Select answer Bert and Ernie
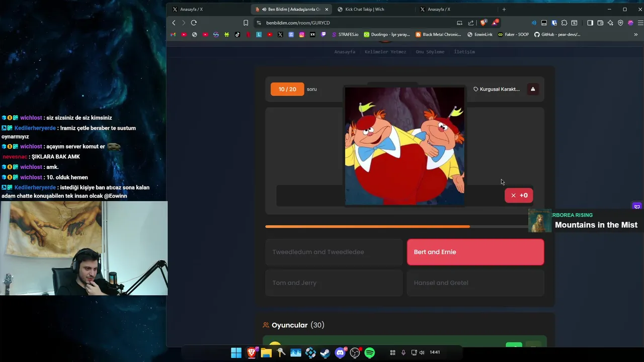Image resolution: width=644 pixels, height=362 pixels. 475,252
